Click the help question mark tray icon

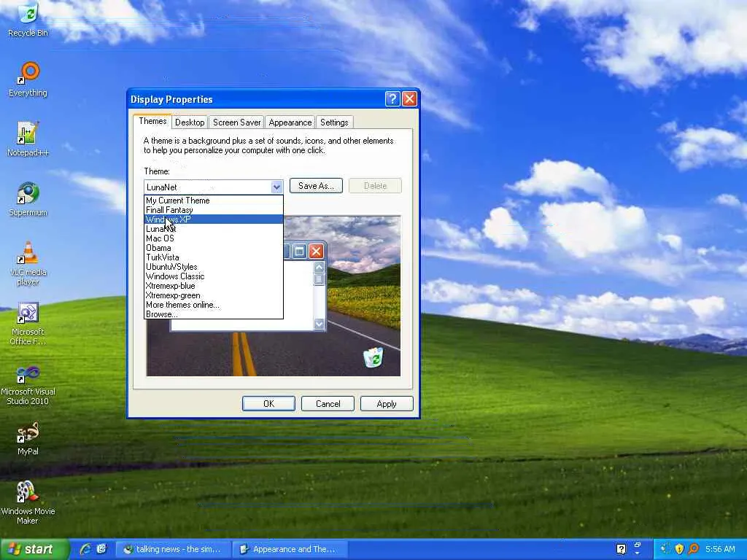tap(621, 549)
